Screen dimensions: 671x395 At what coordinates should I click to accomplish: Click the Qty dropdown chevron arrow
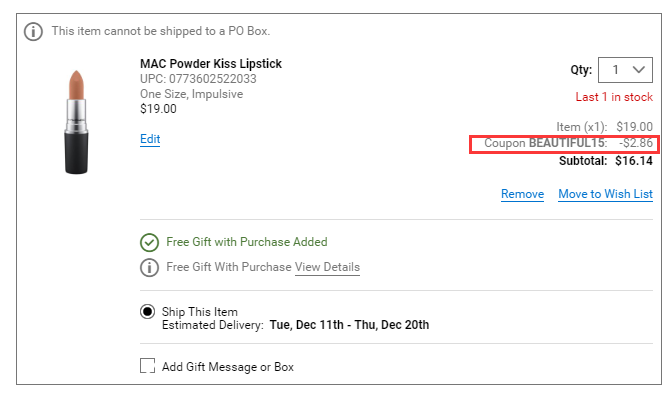(638, 70)
